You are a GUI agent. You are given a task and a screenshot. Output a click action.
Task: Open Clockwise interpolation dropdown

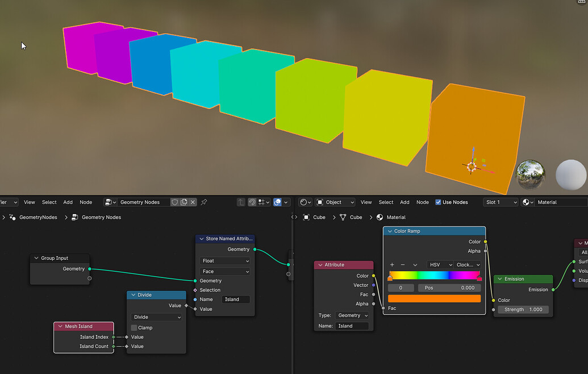click(x=467, y=265)
